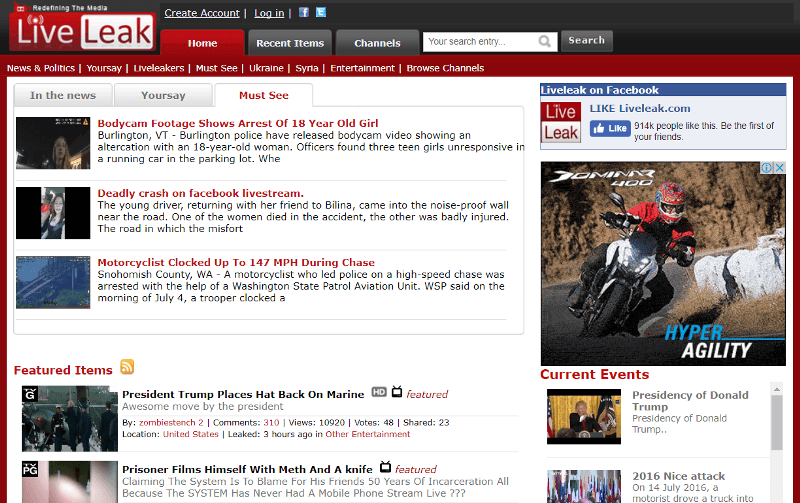Click the search magnifier icon
Viewport: 800px width, 503px height.
[545, 41]
